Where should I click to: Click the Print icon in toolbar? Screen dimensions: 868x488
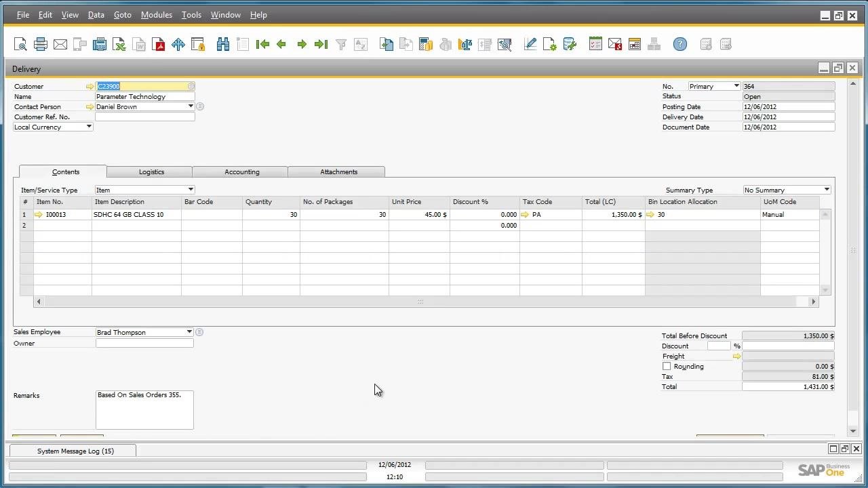(41, 45)
